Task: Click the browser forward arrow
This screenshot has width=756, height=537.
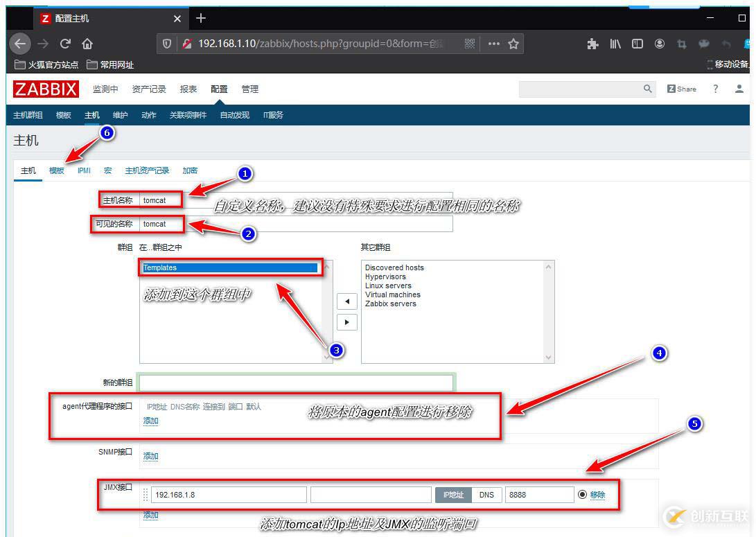Action: pos(43,44)
